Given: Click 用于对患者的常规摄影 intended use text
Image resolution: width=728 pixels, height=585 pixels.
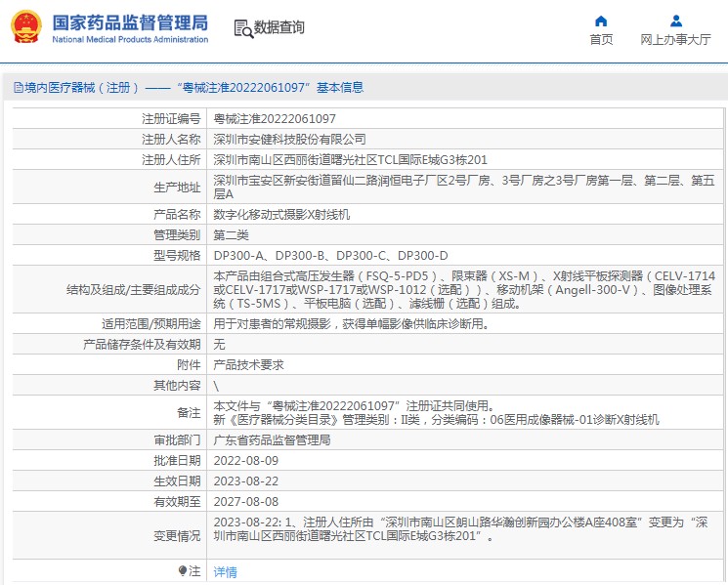Looking at the screenshot, I should 352,324.
